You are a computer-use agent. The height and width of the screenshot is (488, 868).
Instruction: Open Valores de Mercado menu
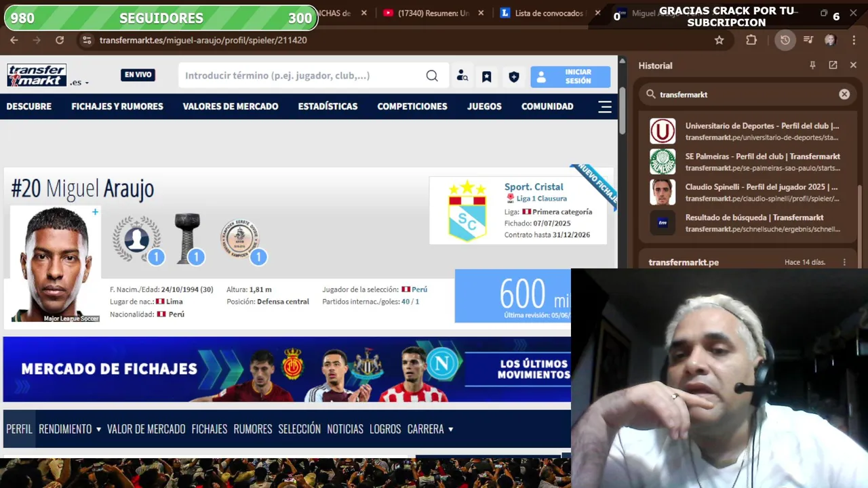click(x=231, y=106)
